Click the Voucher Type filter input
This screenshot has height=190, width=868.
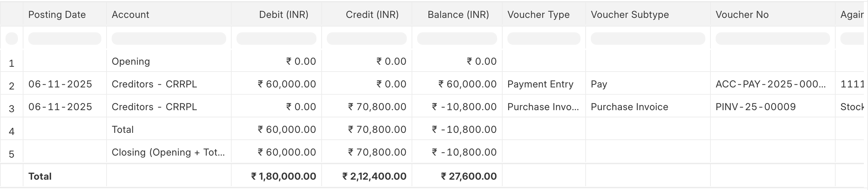(544, 39)
